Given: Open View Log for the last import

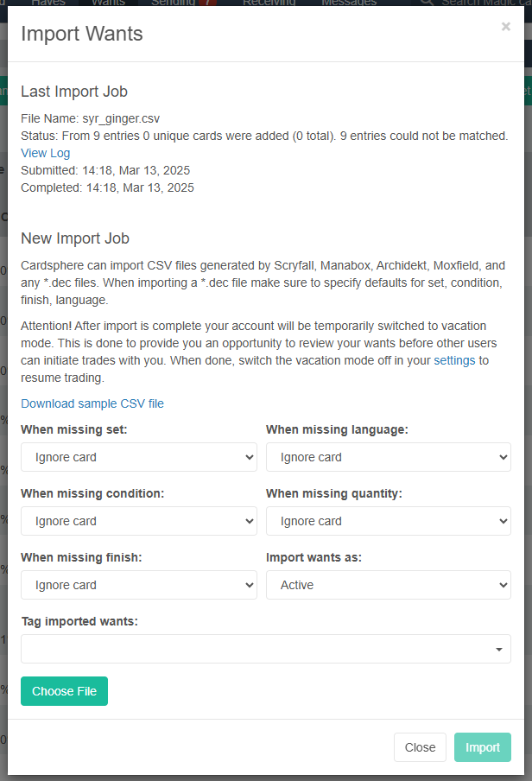Looking at the screenshot, I should tap(45, 153).
